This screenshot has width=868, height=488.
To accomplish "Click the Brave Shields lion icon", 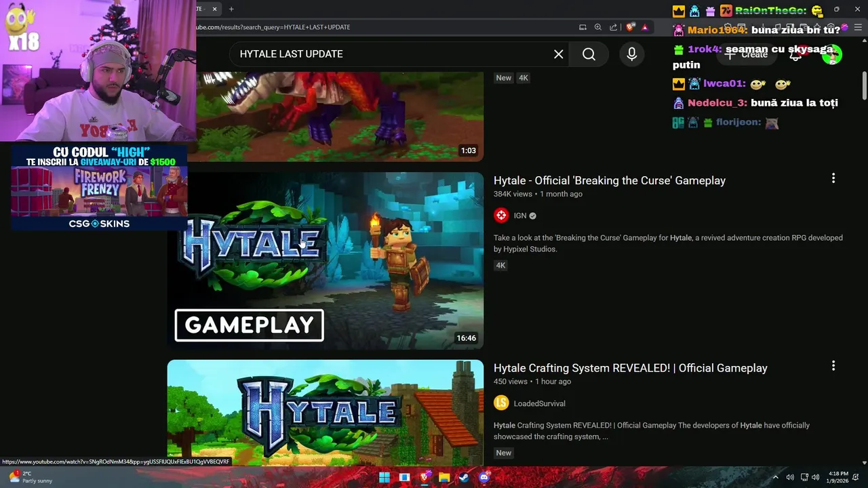I will [630, 27].
